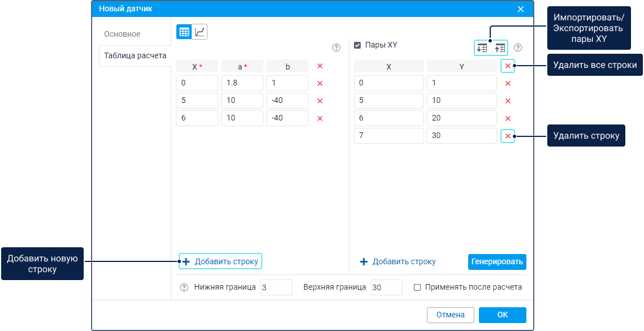Click the b column header
This screenshot has height=331, width=644.
pos(287,66)
